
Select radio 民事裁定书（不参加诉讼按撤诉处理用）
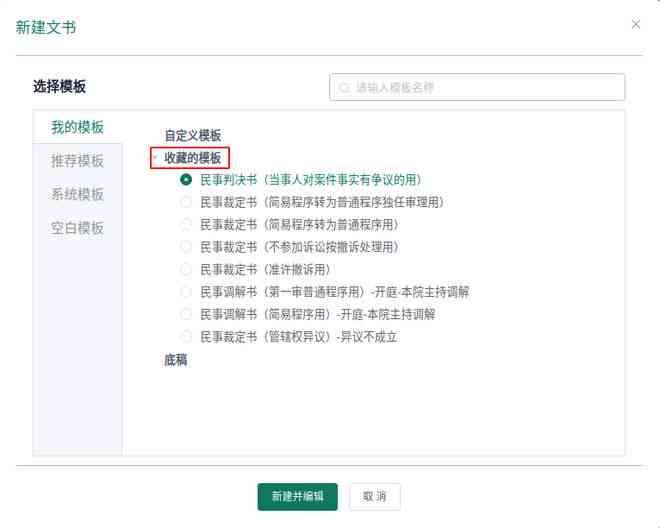click(186, 247)
